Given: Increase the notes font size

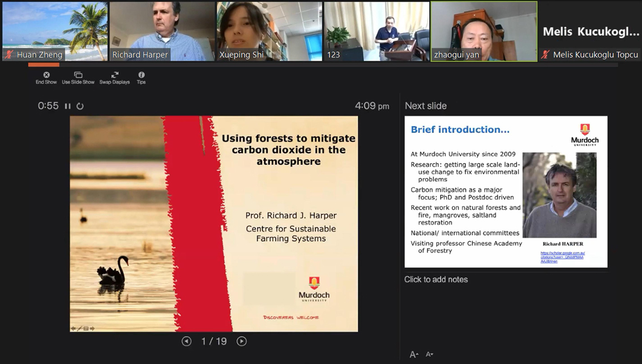Looking at the screenshot, I should coord(414,354).
